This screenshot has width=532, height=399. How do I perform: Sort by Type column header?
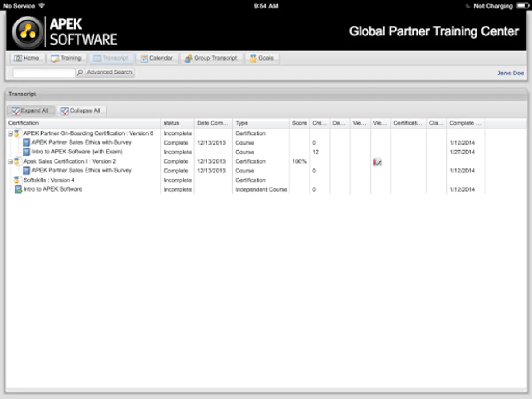pyautogui.click(x=261, y=123)
